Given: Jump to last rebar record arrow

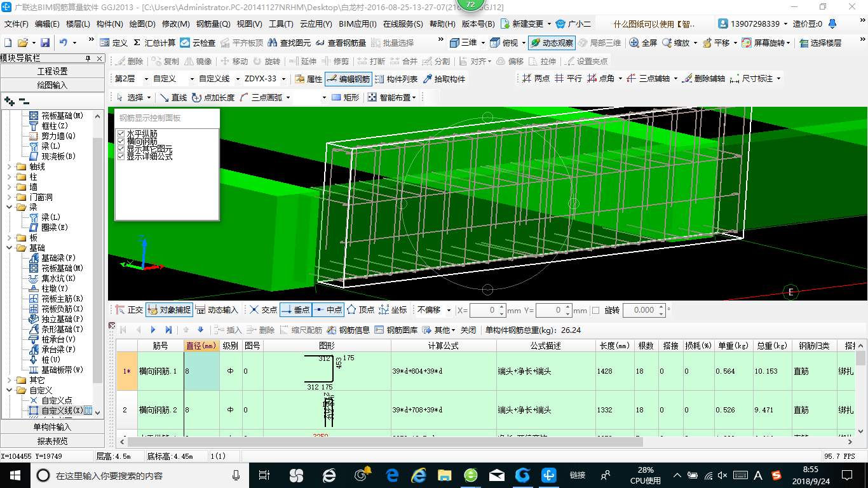Looking at the screenshot, I should point(168,330).
